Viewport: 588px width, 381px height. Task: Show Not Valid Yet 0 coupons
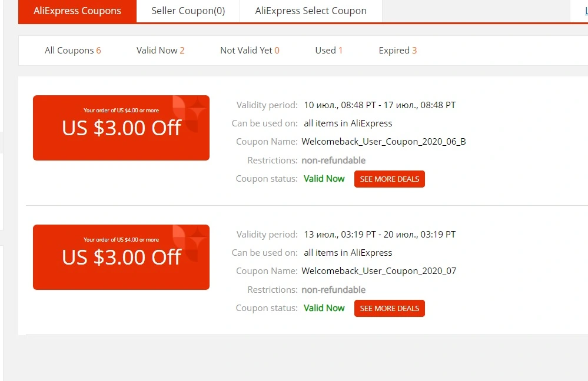[250, 50]
